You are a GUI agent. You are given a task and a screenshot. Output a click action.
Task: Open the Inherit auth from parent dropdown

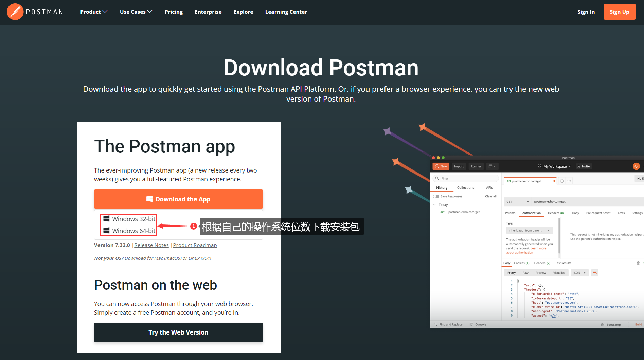click(529, 230)
